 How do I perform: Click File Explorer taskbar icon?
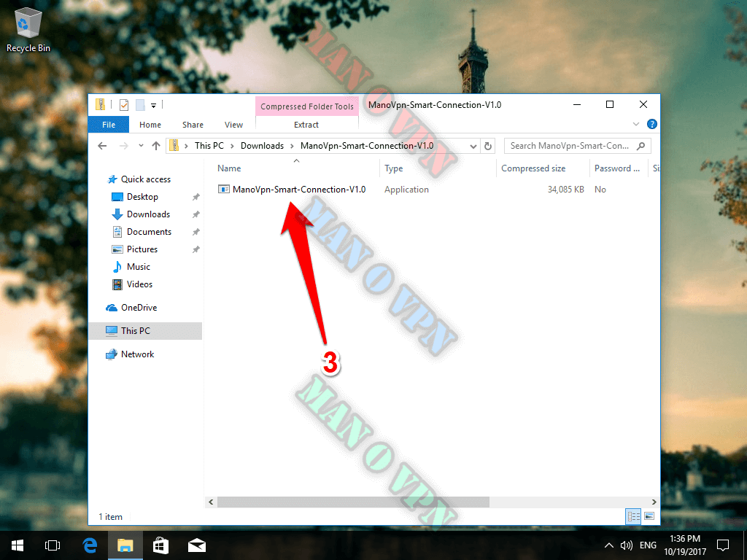point(125,545)
